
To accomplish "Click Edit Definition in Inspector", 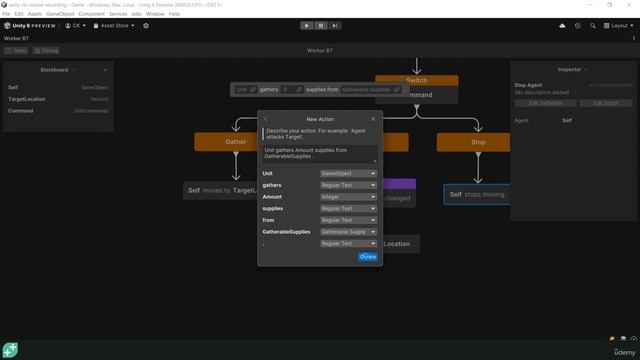I will coord(546,103).
